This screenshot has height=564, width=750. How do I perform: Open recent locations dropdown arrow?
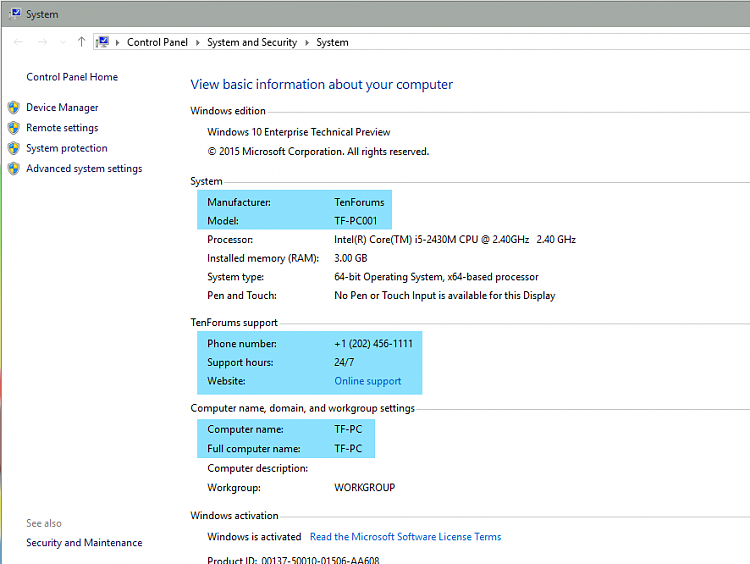point(63,43)
